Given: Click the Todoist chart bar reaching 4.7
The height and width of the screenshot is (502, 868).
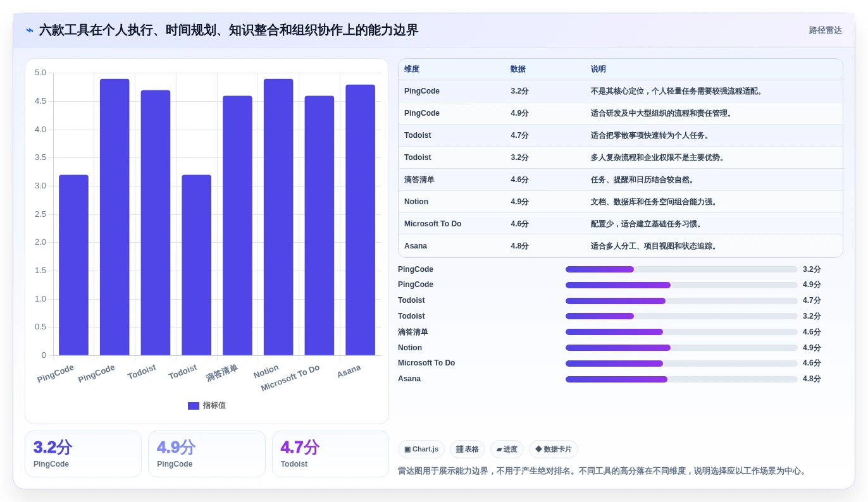Looking at the screenshot, I should pos(156,223).
